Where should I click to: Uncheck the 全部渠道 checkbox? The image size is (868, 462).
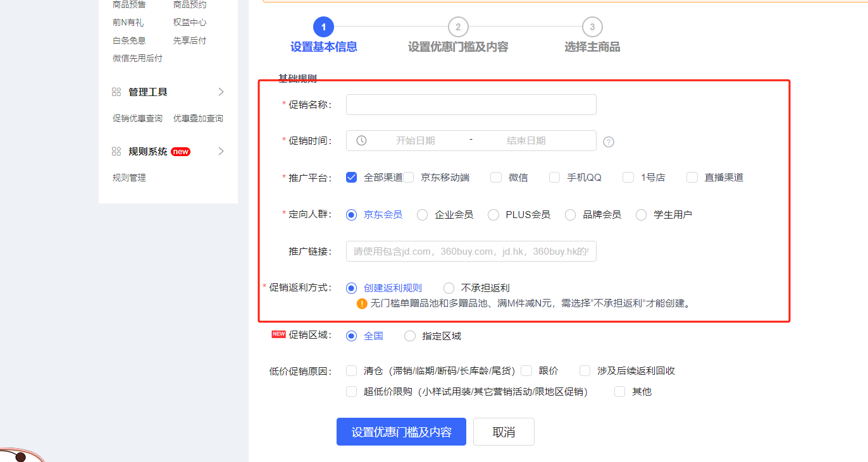[352, 178]
